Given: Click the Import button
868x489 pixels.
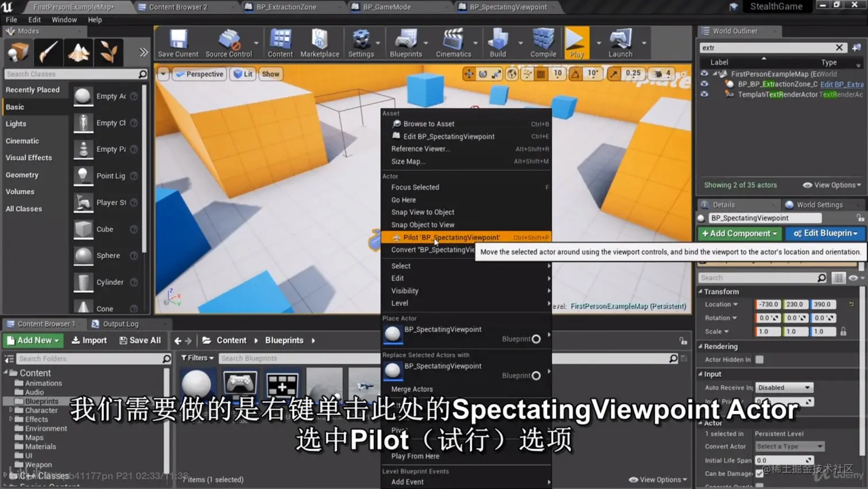Looking at the screenshot, I should (x=89, y=341).
